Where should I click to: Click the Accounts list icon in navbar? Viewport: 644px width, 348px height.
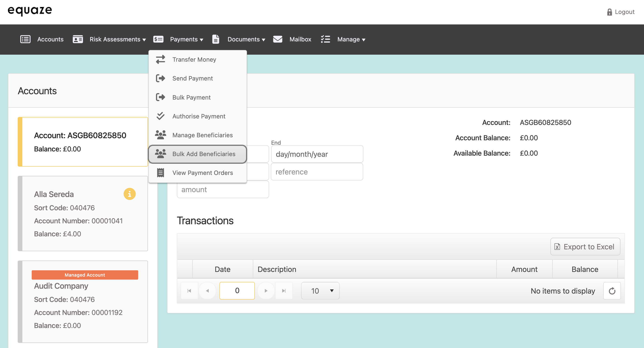coord(25,39)
